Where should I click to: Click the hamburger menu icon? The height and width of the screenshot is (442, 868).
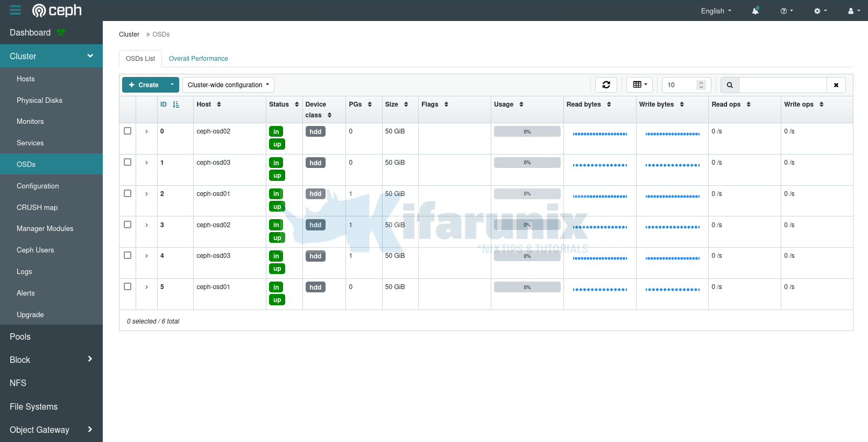coord(15,10)
